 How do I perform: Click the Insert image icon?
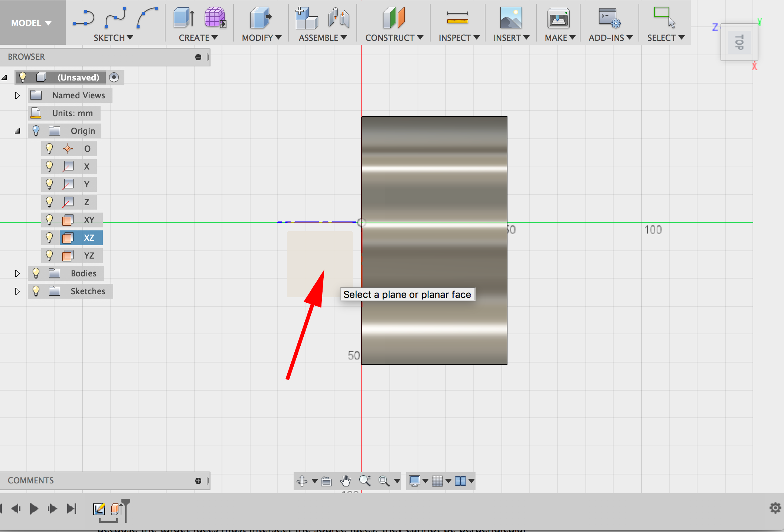pos(511,18)
